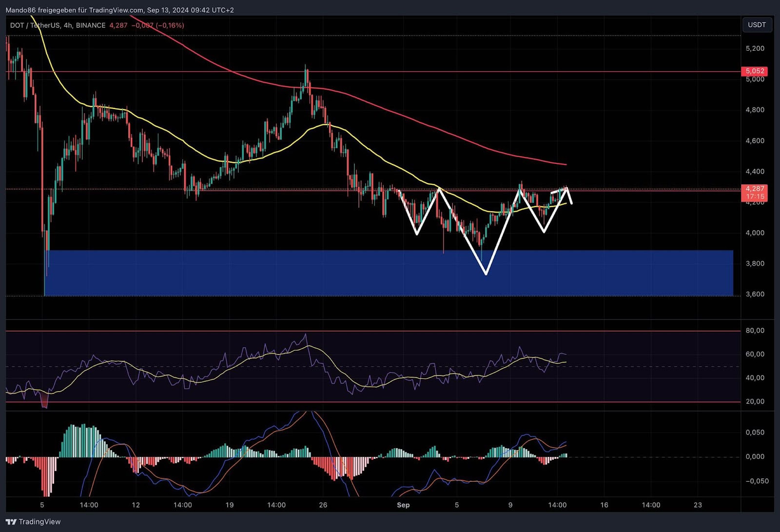
Task: Click the RSI 80,00 scale value
Action: 755,331
